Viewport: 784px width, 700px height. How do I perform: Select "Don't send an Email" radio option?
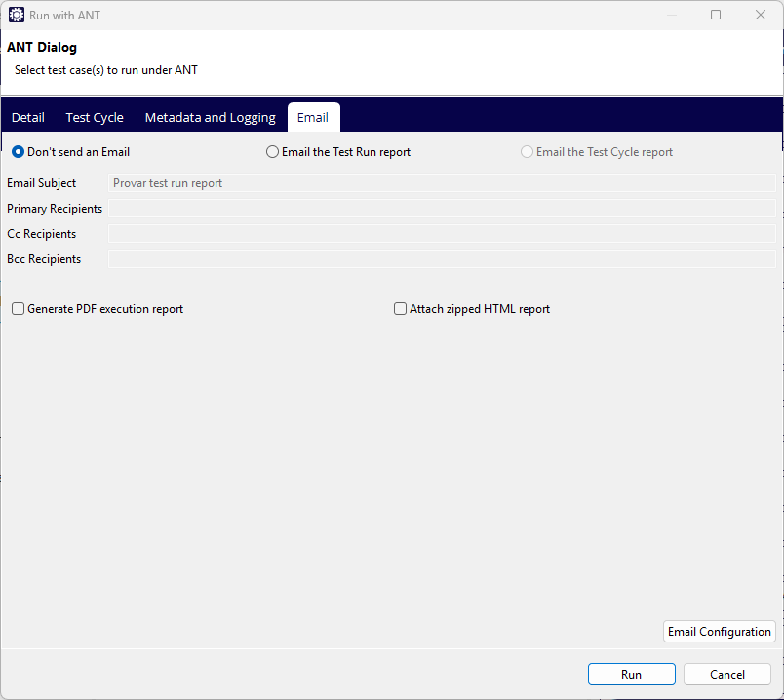click(19, 152)
